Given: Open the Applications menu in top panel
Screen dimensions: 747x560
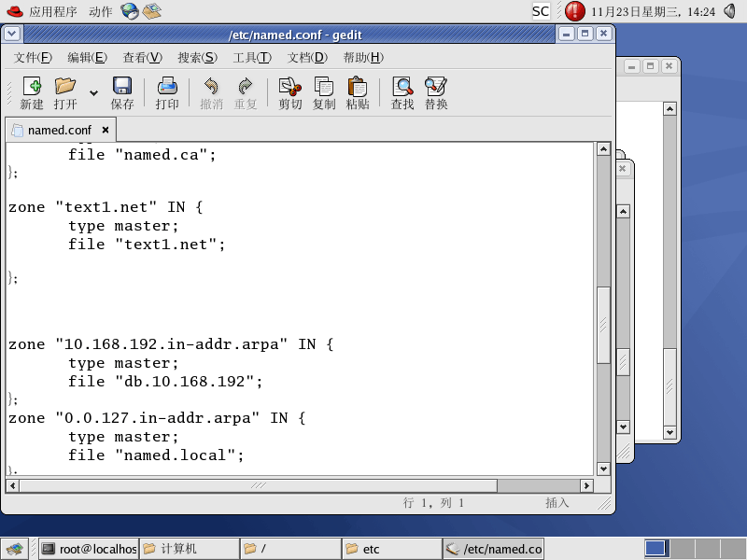Looking at the screenshot, I should 52,11.
